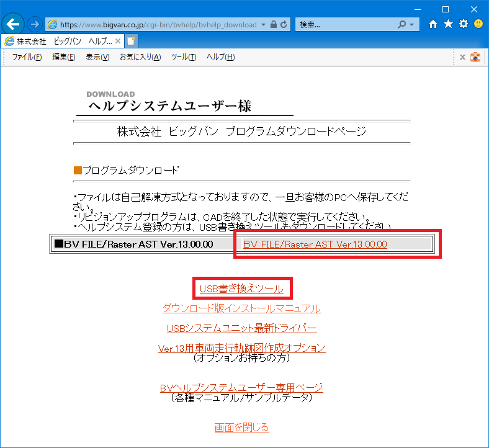Open the USB書き換えツール link
Viewport: 489px width, 448px height.
tap(241, 289)
